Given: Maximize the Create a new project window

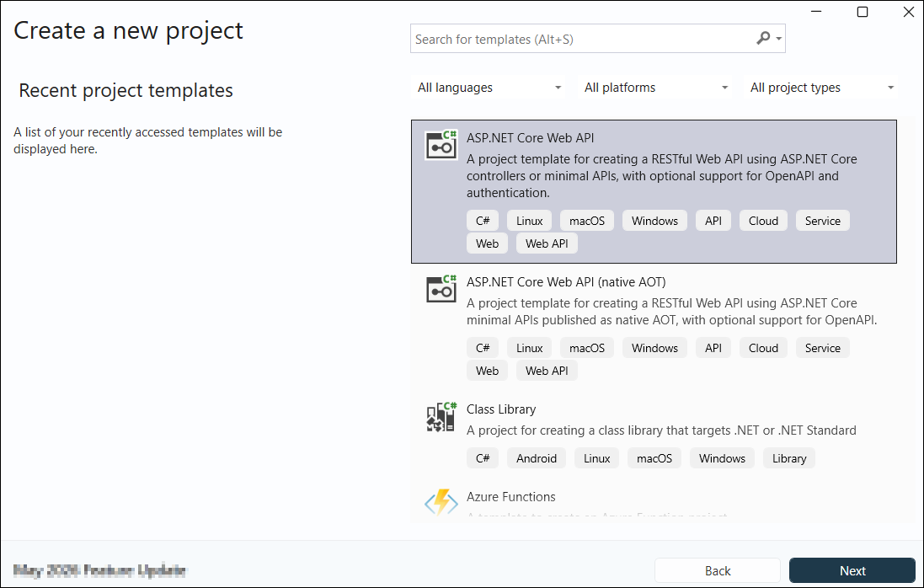Looking at the screenshot, I should 863,12.
